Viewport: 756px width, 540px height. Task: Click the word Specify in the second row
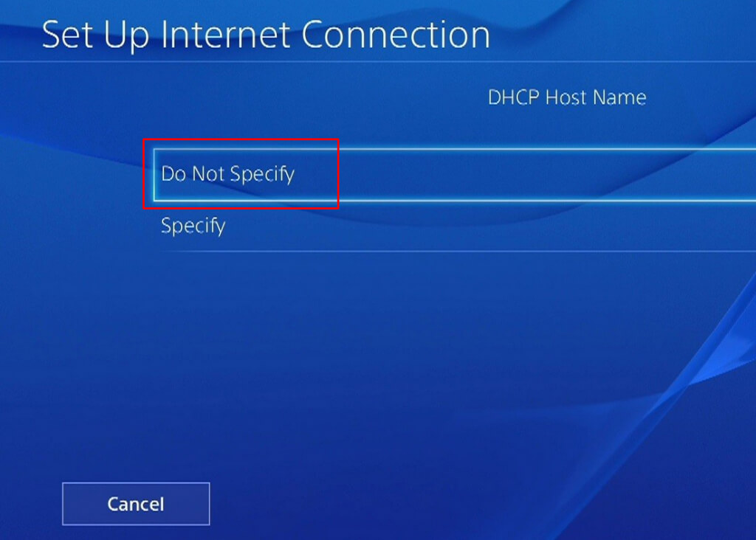click(x=193, y=226)
